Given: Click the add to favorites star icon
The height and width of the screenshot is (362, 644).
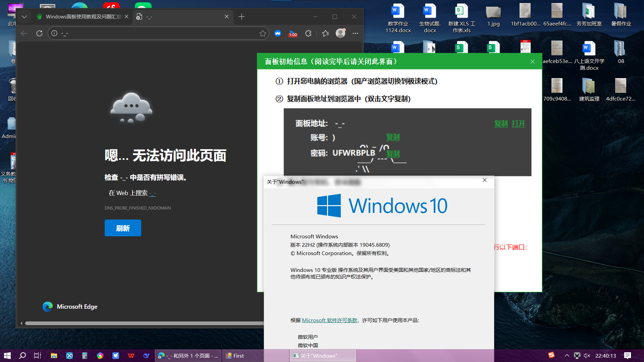Looking at the screenshot, I should (x=263, y=33).
